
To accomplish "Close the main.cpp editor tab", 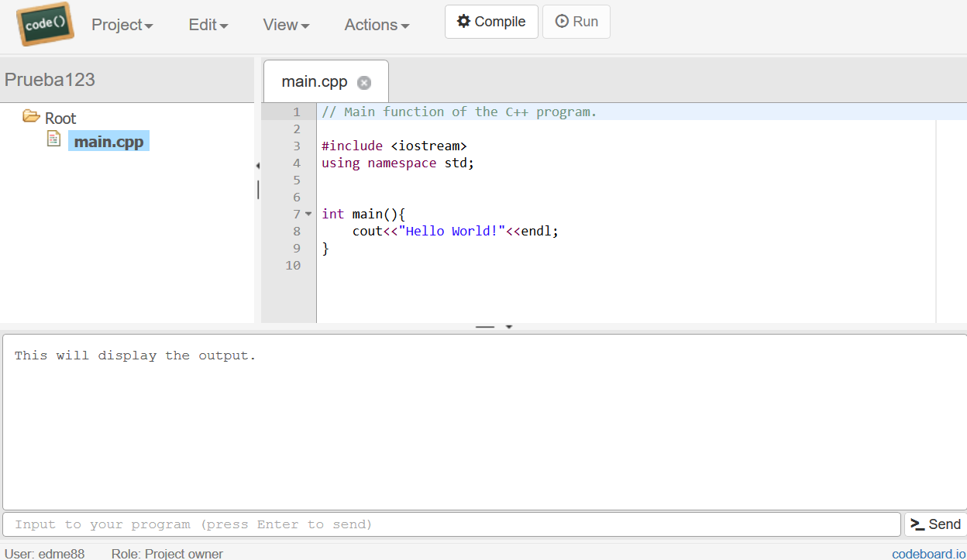I will pos(364,81).
